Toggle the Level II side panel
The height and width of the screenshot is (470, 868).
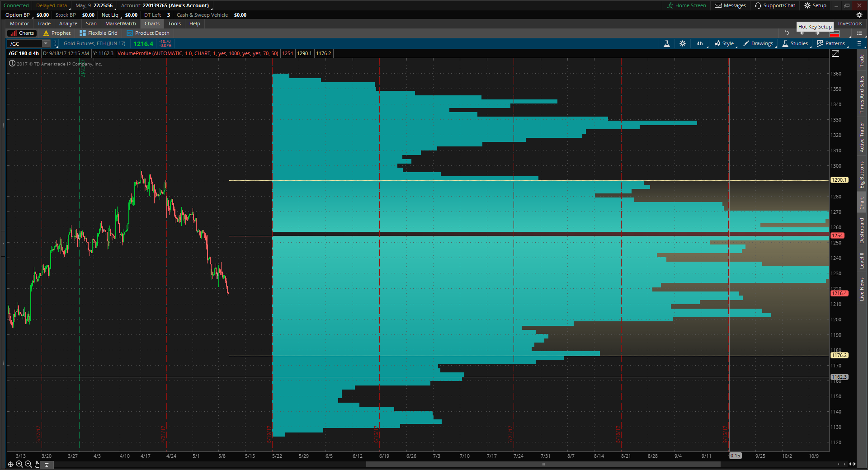(x=862, y=261)
